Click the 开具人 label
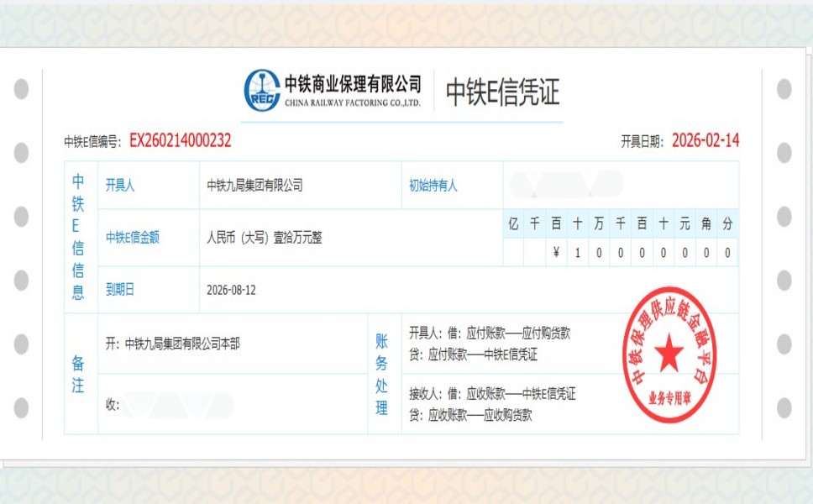The width and height of the screenshot is (813, 504). click(x=120, y=185)
